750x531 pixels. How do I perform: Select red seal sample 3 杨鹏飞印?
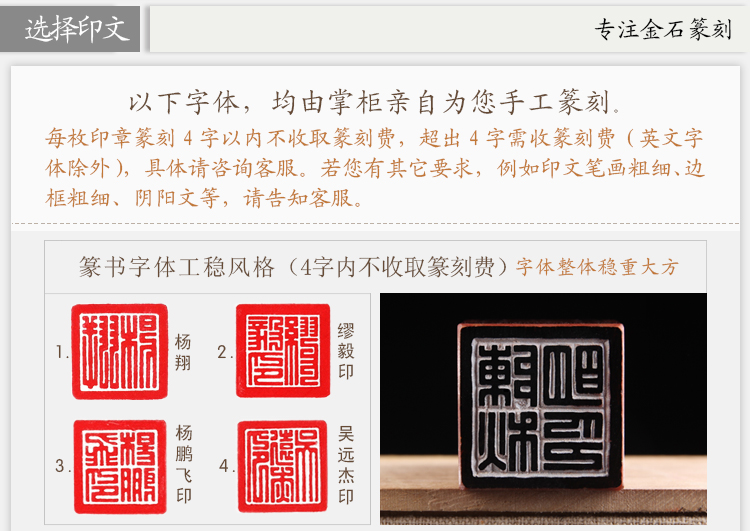[120, 467]
